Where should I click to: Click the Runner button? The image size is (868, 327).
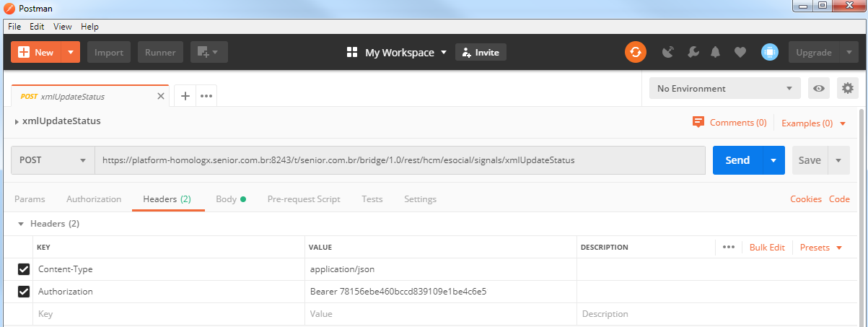[x=160, y=52]
